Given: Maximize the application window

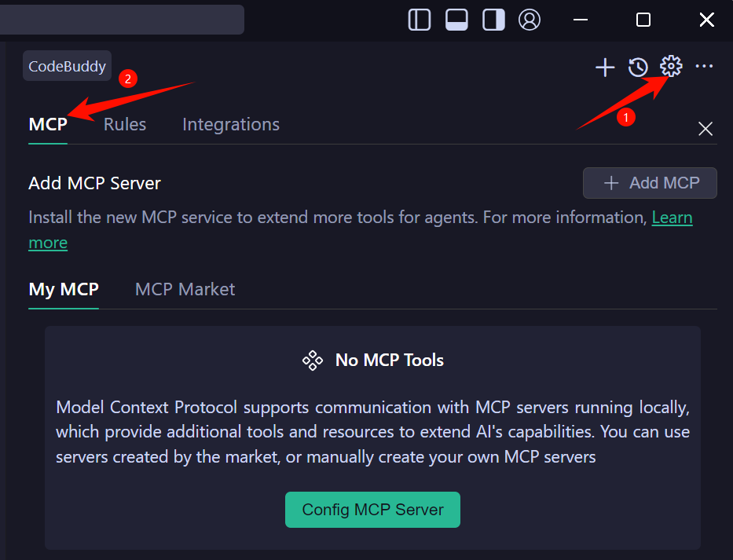Looking at the screenshot, I should [643, 20].
